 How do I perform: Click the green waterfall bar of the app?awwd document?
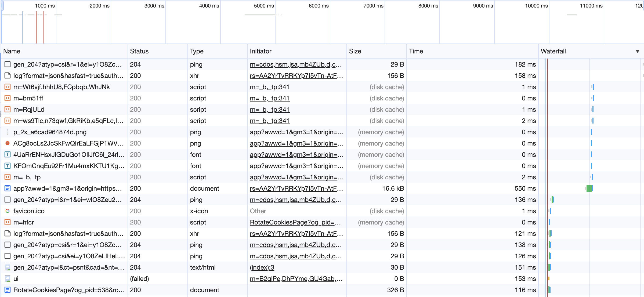(589, 189)
